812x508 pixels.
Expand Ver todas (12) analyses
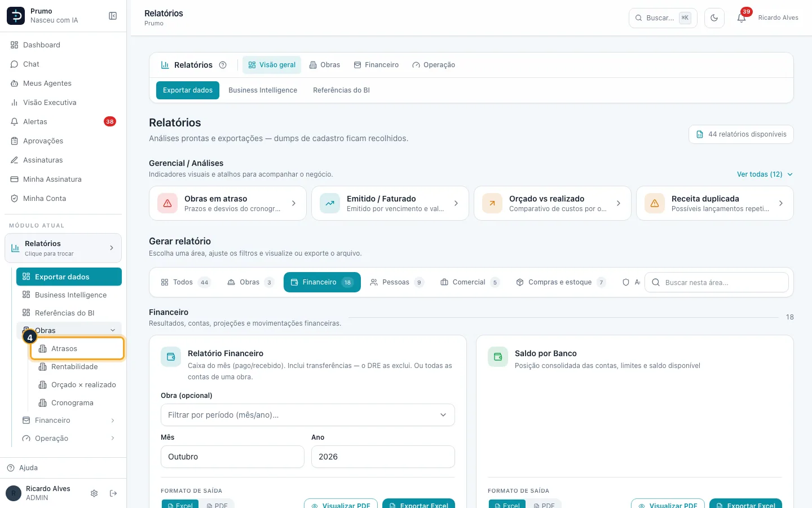pos(765,174)
